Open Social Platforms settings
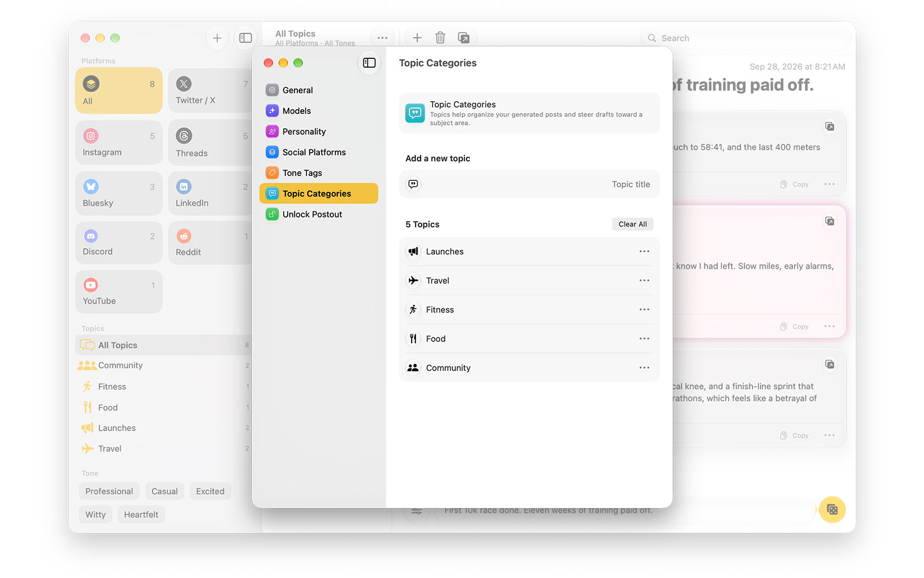Screen dimensions: 924x578 point(319,152)
